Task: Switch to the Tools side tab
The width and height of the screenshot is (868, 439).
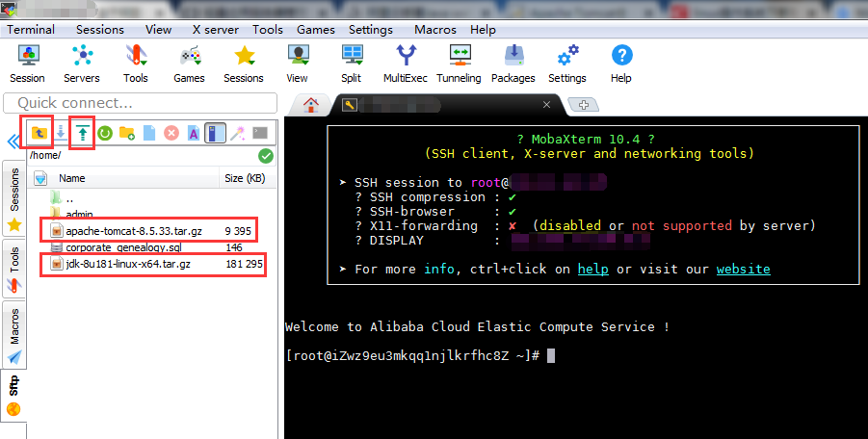Action: pyautogui.click(x=14, y=269)
